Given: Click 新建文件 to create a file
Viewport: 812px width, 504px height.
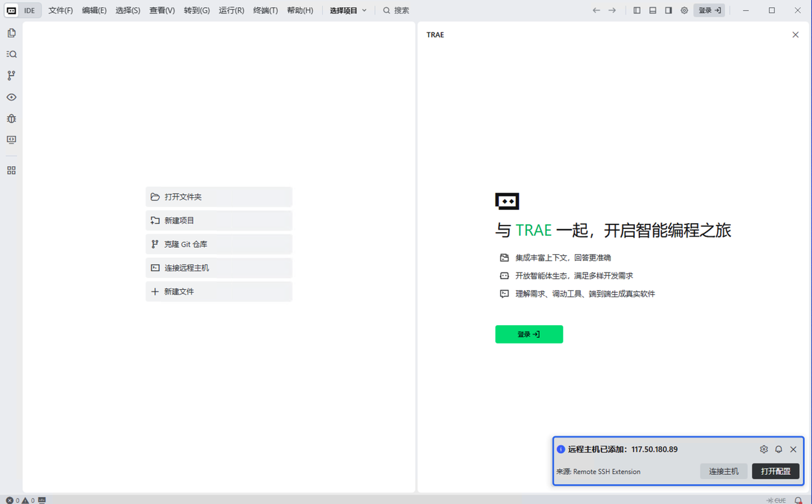Looking at the screenshot, I should point(219,292).
